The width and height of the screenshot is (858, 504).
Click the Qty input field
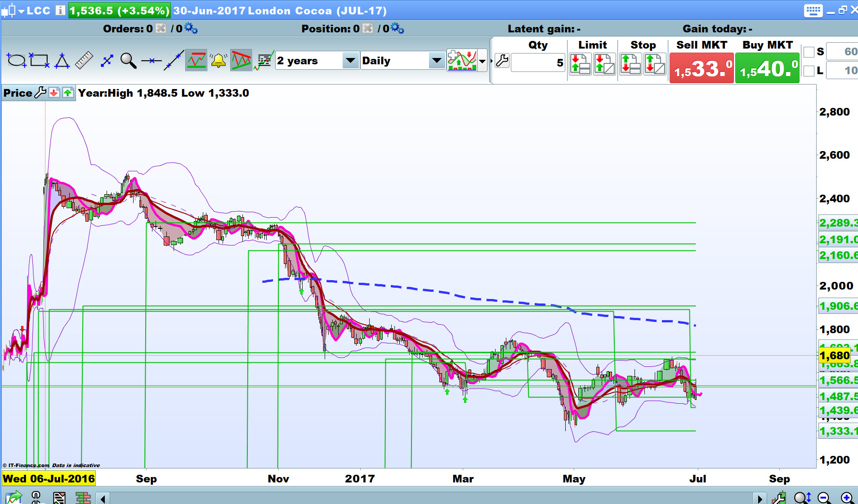coord(538,62)
